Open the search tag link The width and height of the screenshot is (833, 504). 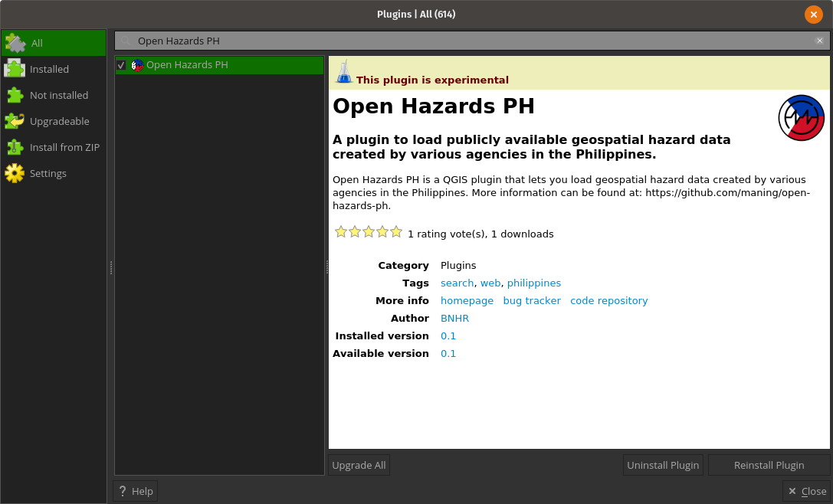click(457, 283)
